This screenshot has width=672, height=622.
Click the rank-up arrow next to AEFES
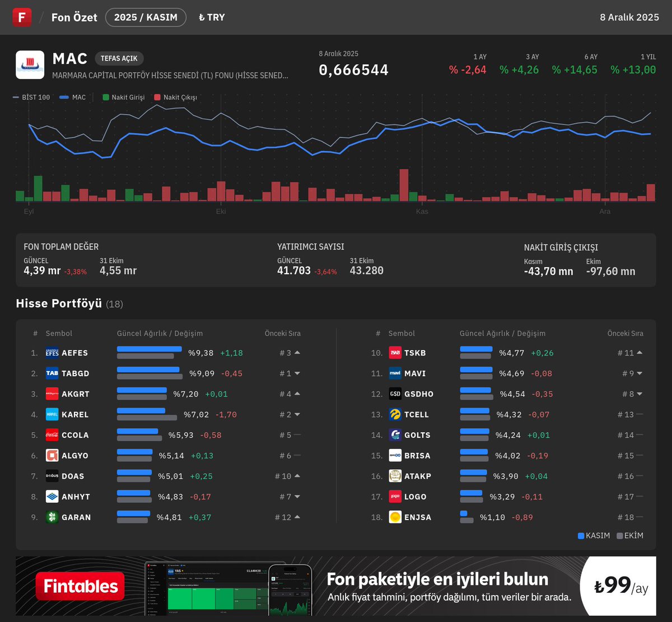[x=298, y=352]
